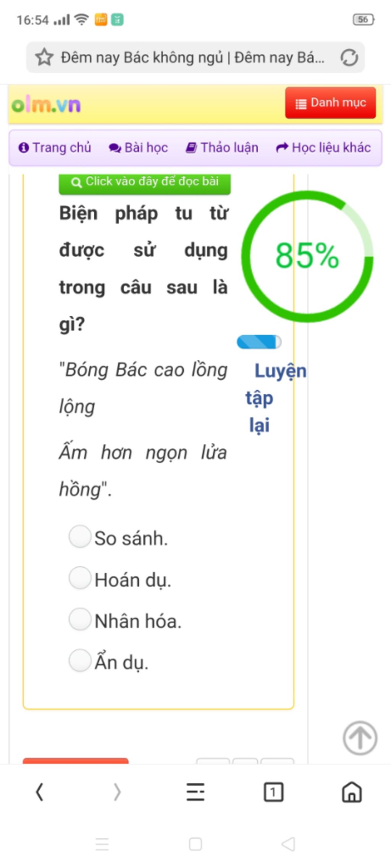Open the browser menu icon
This screenshot has height=868, width=391.
click(195, 792)
